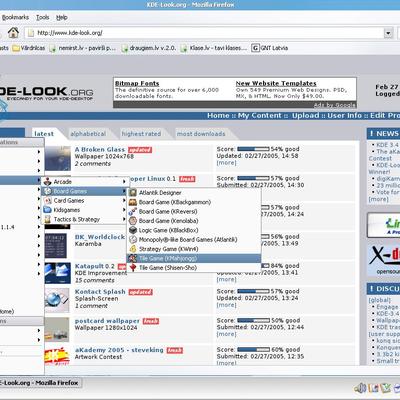Open the draugiem.lv v.2.0 bookmark
The image size is (400, 400).
[x=149, y=48]
